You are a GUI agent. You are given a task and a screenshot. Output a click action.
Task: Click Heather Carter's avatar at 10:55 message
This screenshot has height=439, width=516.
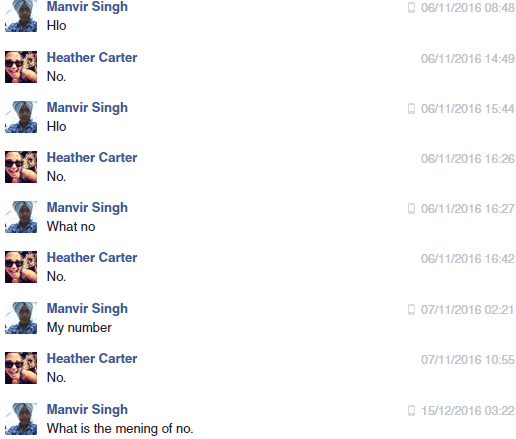tap(21, 368)
